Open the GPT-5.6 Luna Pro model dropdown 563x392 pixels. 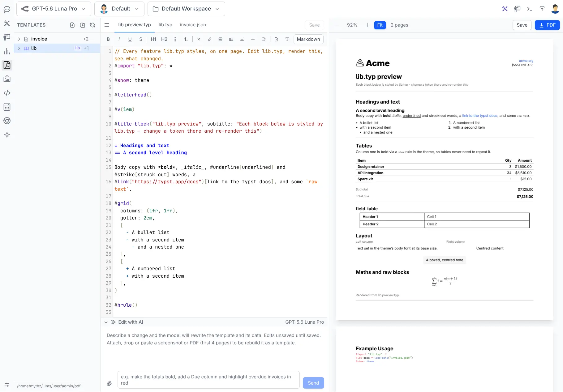(x=54, y=9)
